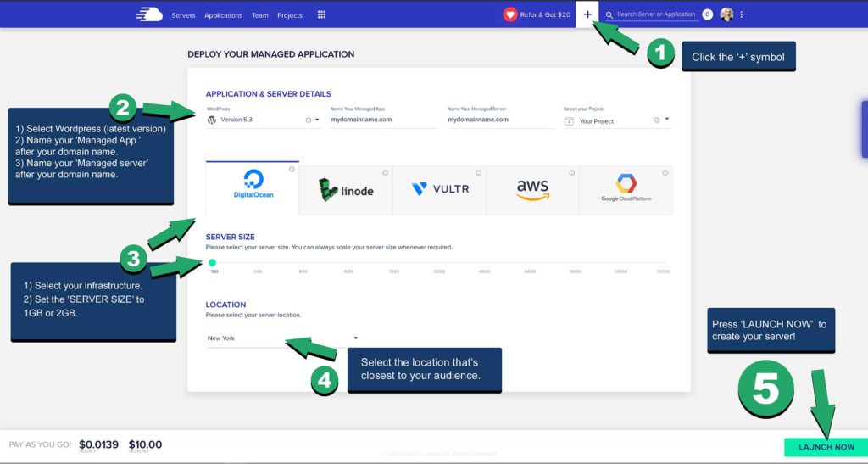Choose the 192GB mark on size slider
Image resolution: width=868 pixels, height=464 pixels.
tap(663, 271)
